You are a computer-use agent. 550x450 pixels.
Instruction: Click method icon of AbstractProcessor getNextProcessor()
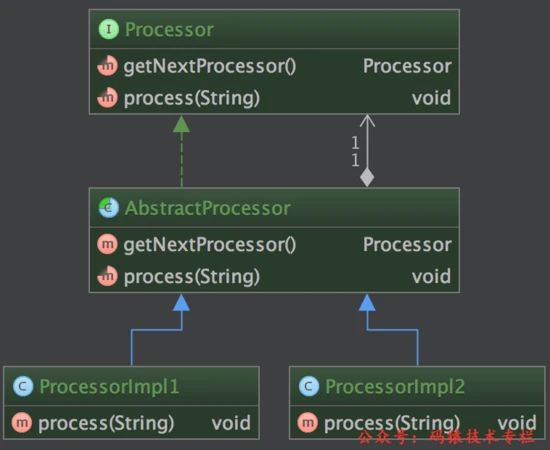107,244
